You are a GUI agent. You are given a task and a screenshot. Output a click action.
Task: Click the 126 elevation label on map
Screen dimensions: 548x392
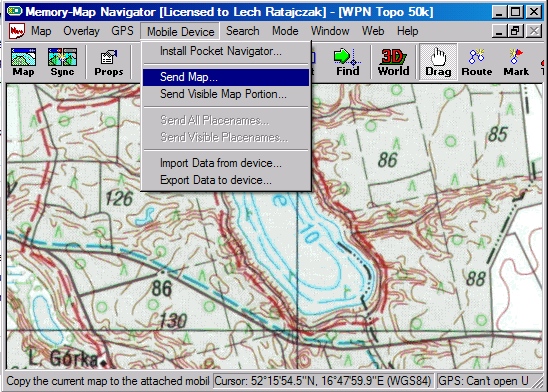pyautogui.click(x=119, y=198)
